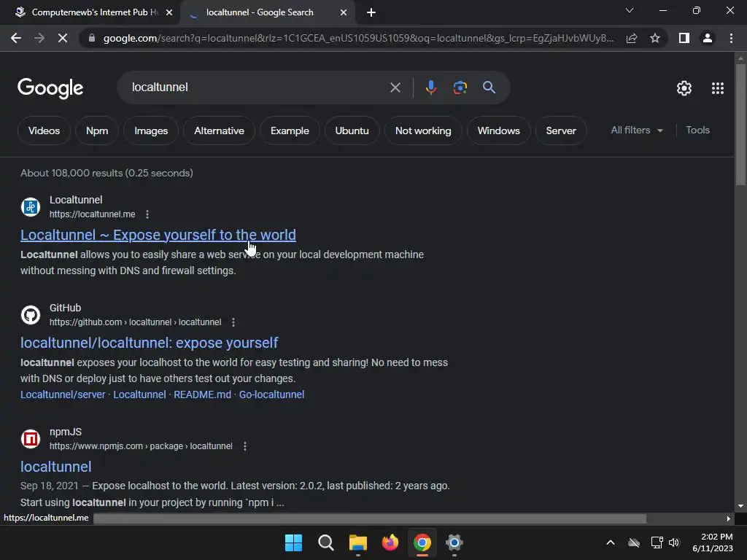The width and height of the screenshot is (747, 560).
Task: Open the Chrome side panel
Action: click(684, 38)
